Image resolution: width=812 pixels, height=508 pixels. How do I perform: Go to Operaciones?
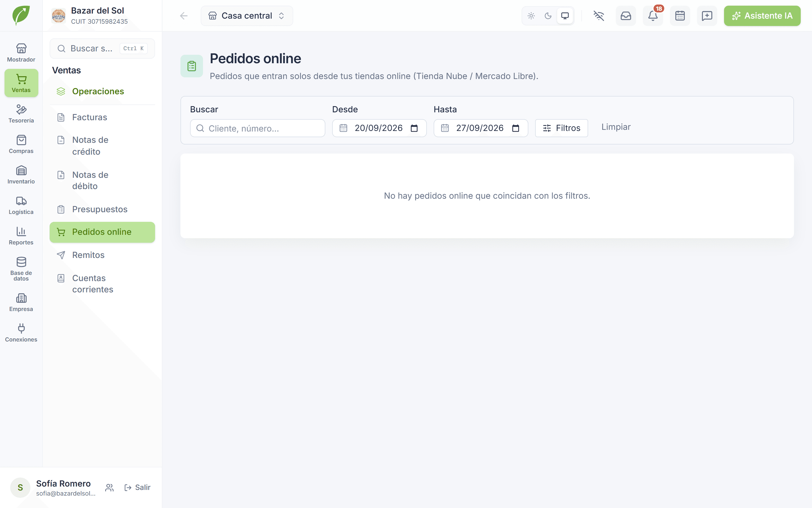tap(102, 91)
